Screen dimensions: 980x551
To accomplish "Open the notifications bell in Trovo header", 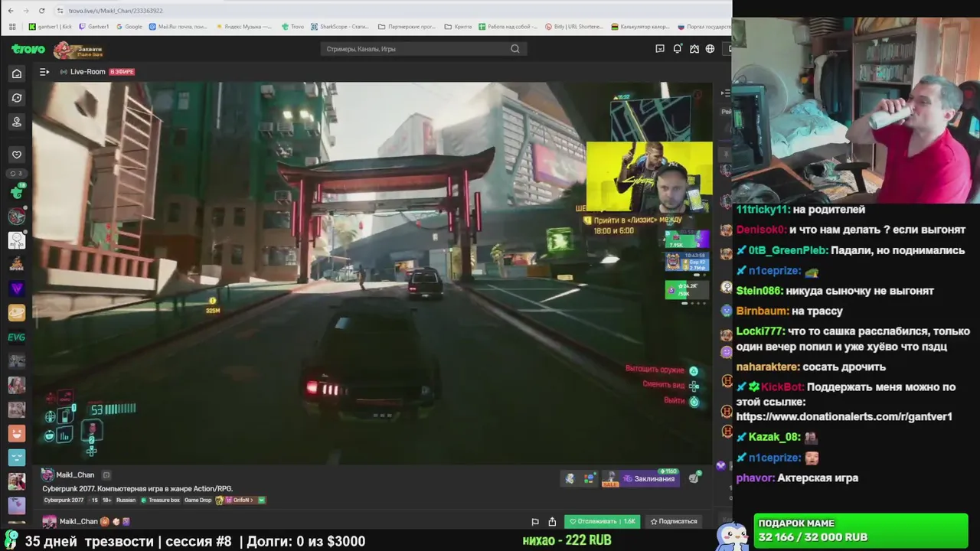I will [678, 49].
